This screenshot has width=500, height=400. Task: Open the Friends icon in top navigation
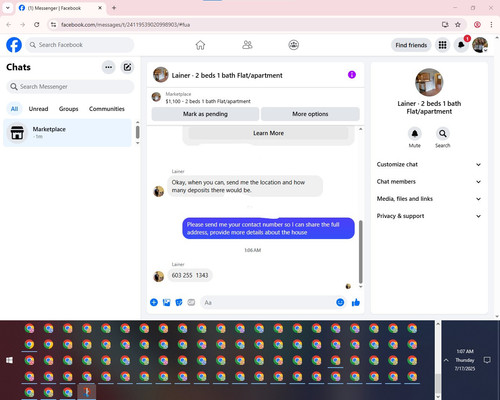click(x=247, y=45)
